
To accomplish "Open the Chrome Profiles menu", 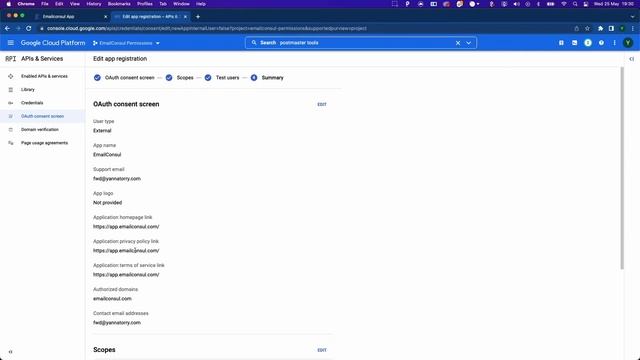I will (144, 4).
